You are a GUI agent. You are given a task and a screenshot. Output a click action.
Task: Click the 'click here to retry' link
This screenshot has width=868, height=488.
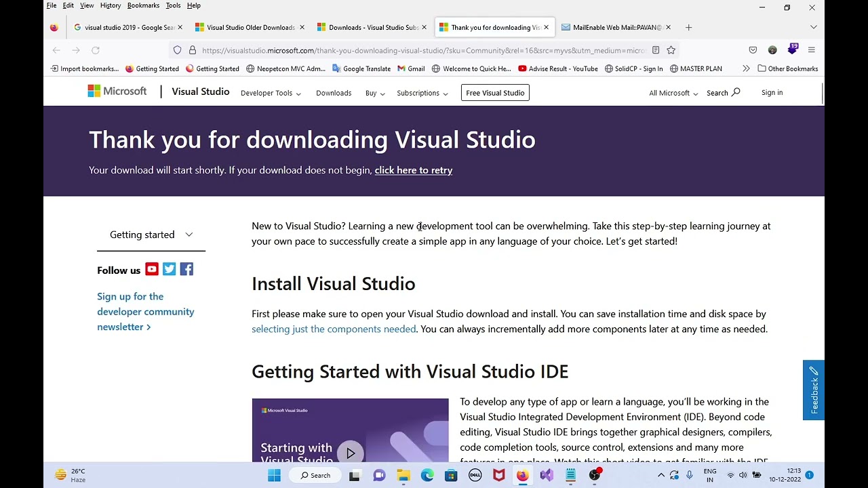[414, 170]
